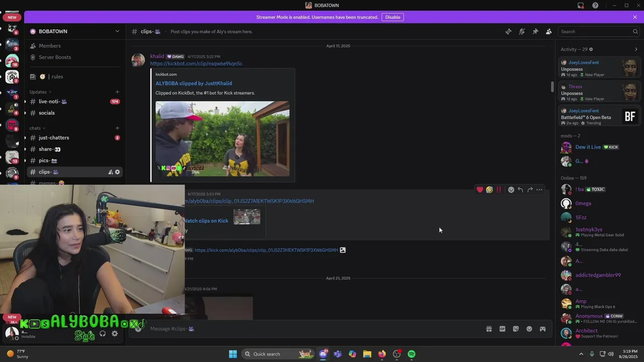Dismiss the Streamer Mode banner
The height and width of the screenshot is (362, 644).
pyautogui.click(x=635, y=17)
